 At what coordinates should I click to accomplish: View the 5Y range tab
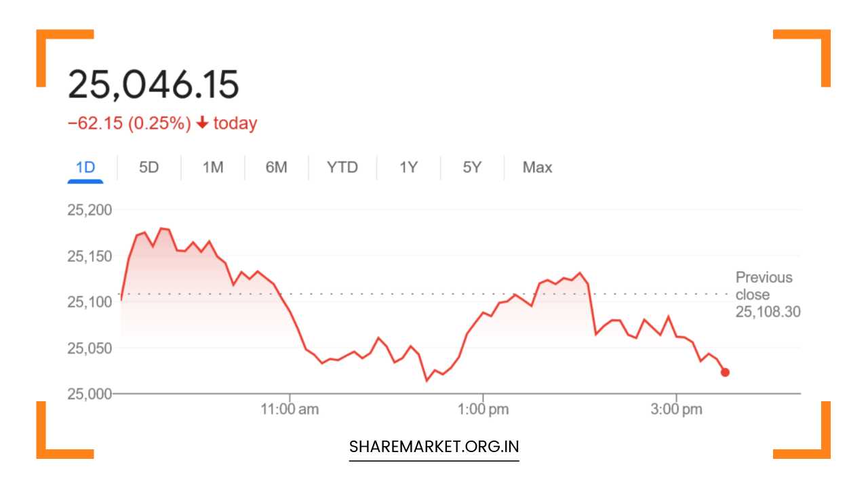(472, 167)
